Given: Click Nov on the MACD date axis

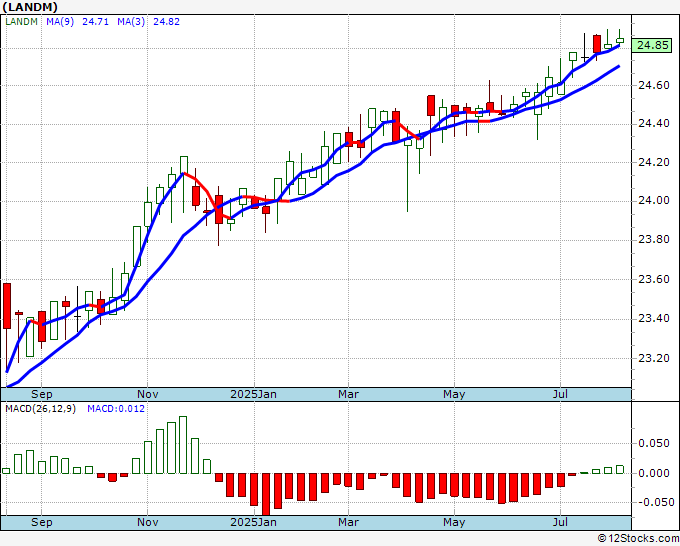Looking at the screenshot, I should tap(147, 522).
